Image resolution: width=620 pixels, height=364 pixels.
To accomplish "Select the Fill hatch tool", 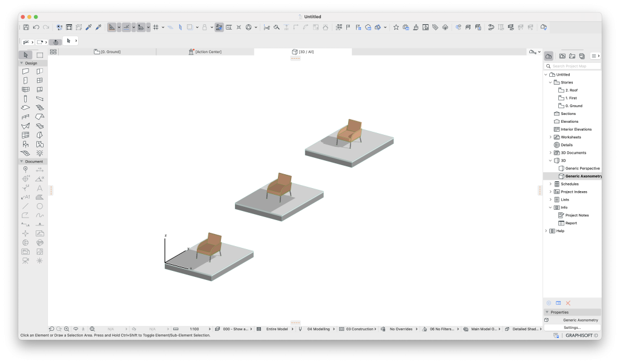I will tap(39, 197).
